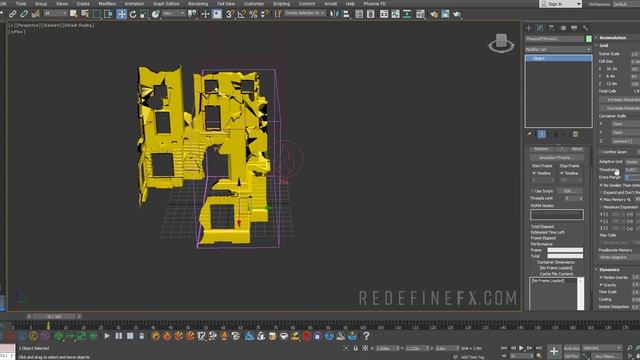Click the ViewCube in the viewport

point(501,43)
